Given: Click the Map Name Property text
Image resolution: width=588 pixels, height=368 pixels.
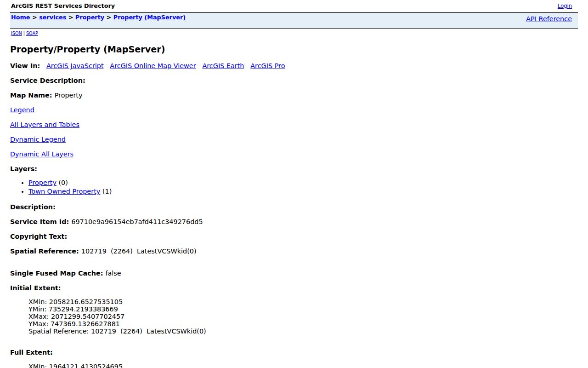Looking at the screenshot, I should (x=68, y=95).
